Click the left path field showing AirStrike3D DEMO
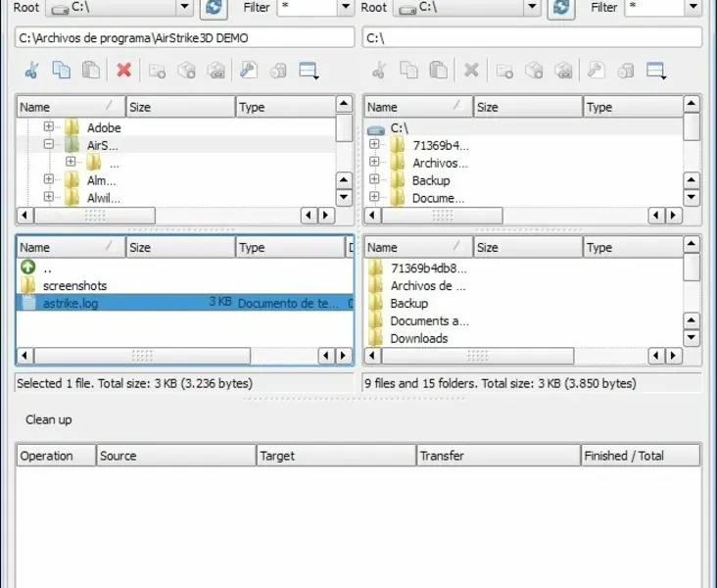 (185, 37)
